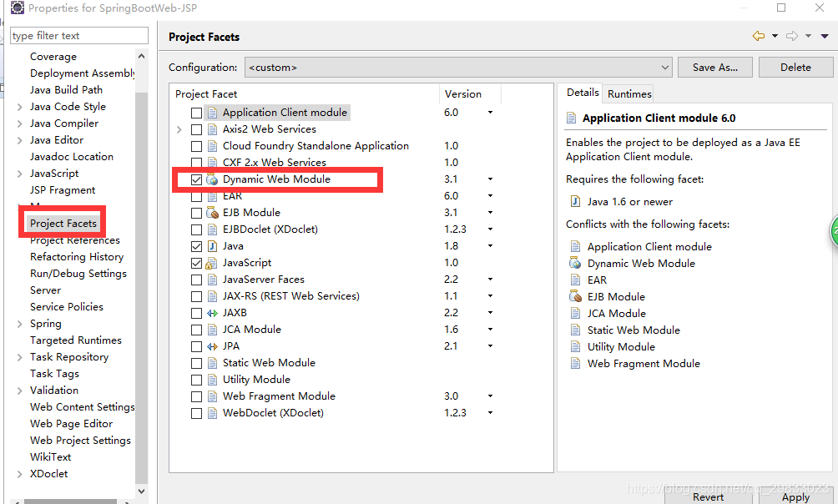
Task: Switch to the Runtimes tab
Action: 629,94
